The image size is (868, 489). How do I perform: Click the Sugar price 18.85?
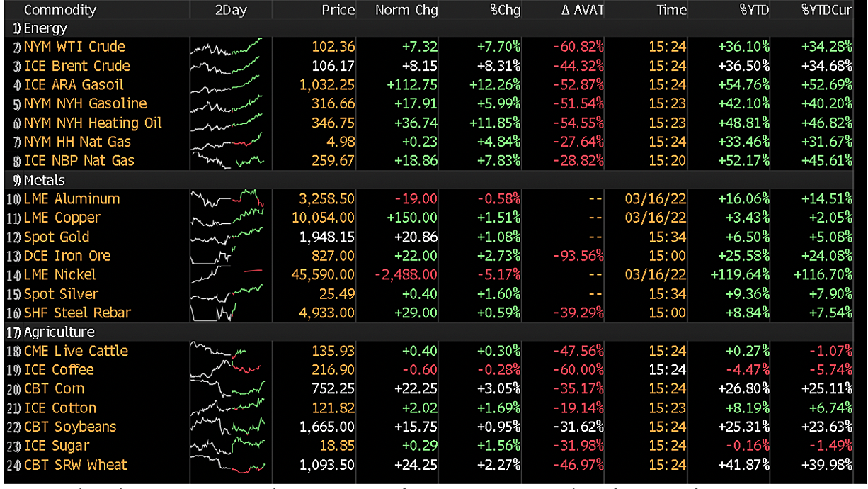click(x=336, y=446)
